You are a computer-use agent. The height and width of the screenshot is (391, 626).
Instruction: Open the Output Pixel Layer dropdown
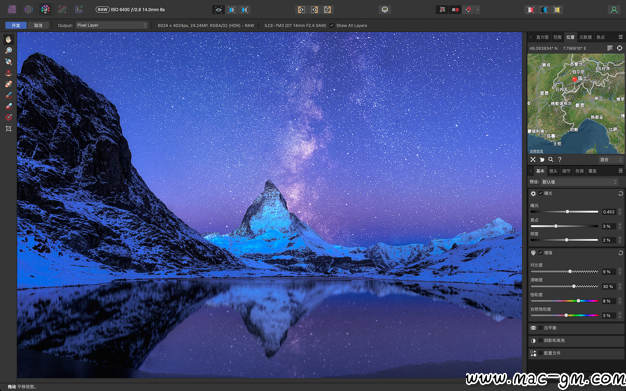(x=112, y=25)
